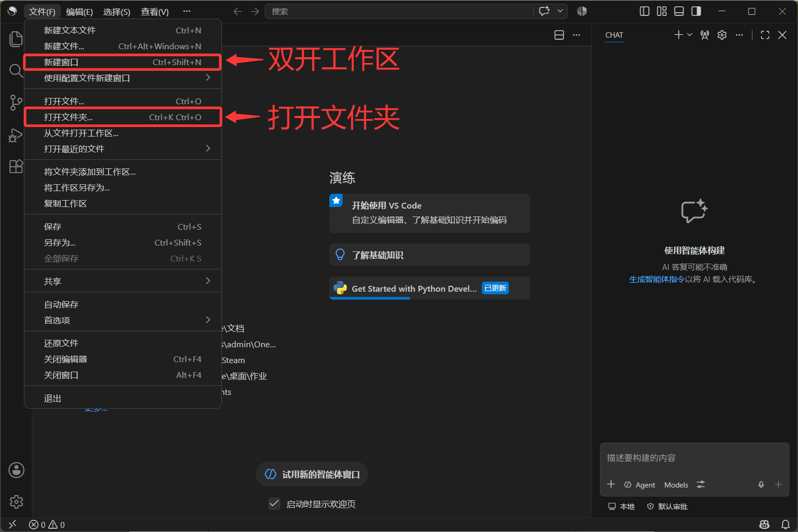The height and width of the screenshot is (532, 798).
Task: Open chat settings gear in CHAT panel
Action: pyautogui.click(x=722, y=34)
